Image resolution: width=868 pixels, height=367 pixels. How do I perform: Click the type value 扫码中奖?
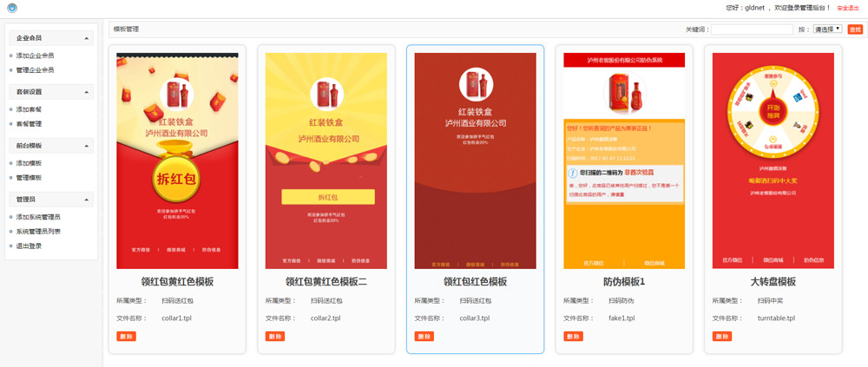pos(770,301)
